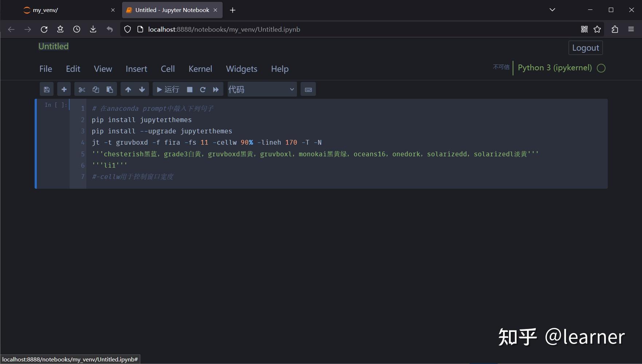Paste a cell using the clipboard icon

109,89
